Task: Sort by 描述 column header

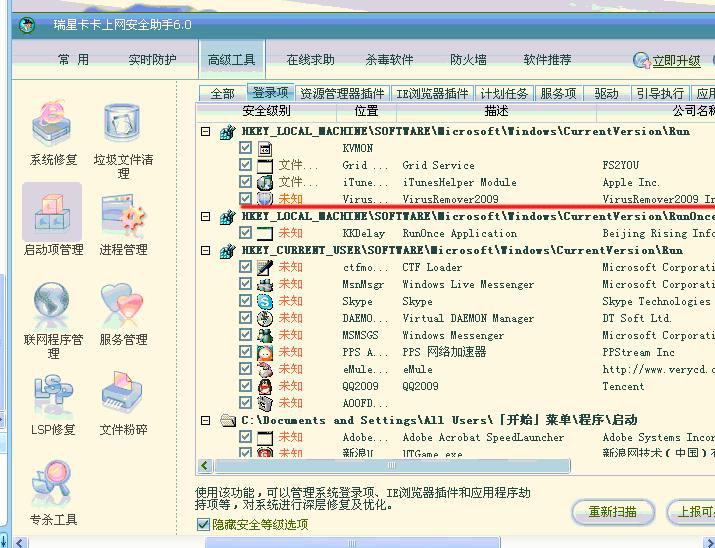Action: pyautogui.click(x=497, y=111)
